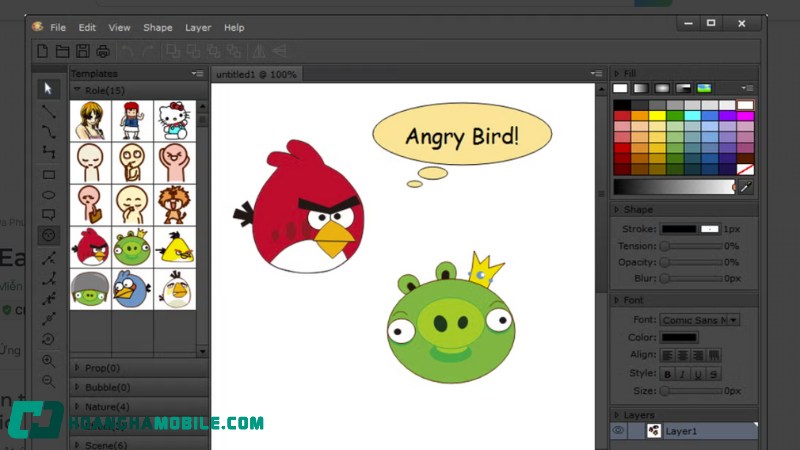
Task: Open the Font family dropdown
Action: point(733,320)
